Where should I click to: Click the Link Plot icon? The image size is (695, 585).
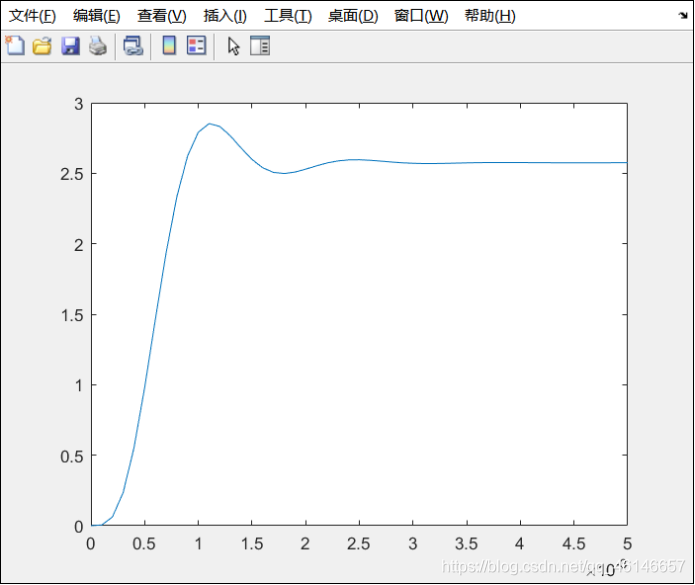(133, 46)
